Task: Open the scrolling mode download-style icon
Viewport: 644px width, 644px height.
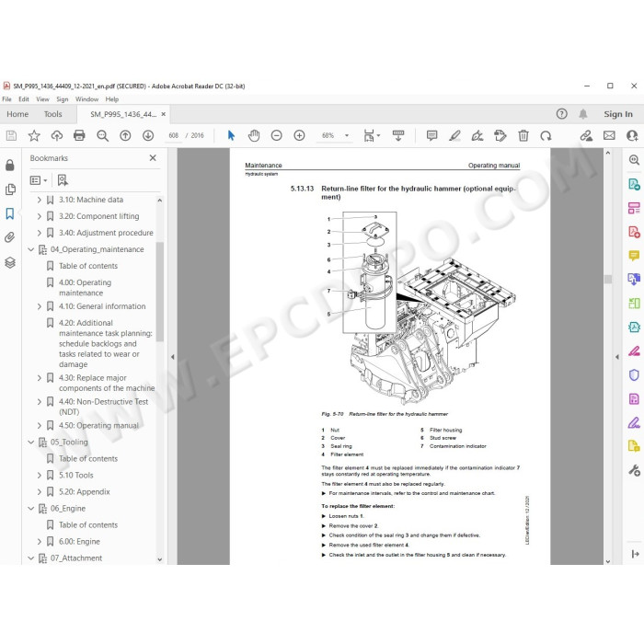Action: point(398,135)
